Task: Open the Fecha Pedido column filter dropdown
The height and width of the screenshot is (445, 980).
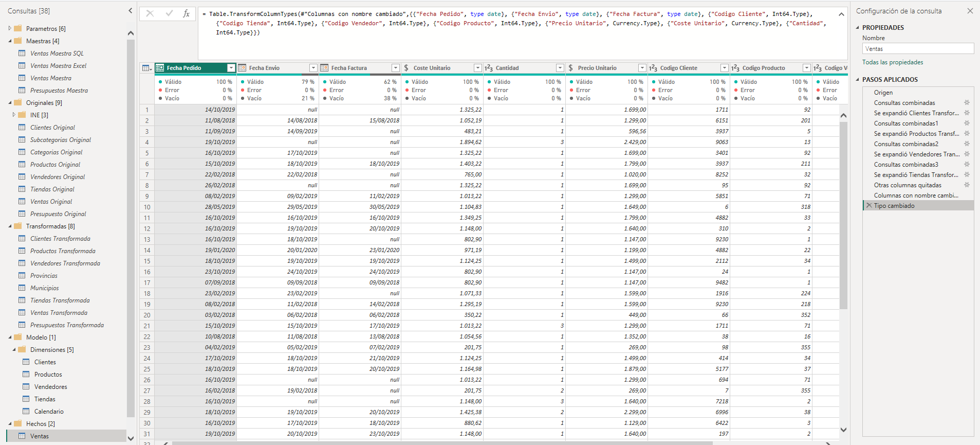Action: pos(231,68)
